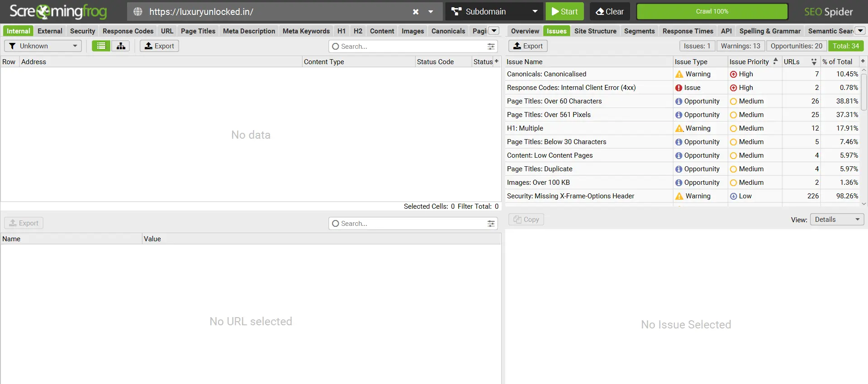Click the Copy button

click(526, 219)
